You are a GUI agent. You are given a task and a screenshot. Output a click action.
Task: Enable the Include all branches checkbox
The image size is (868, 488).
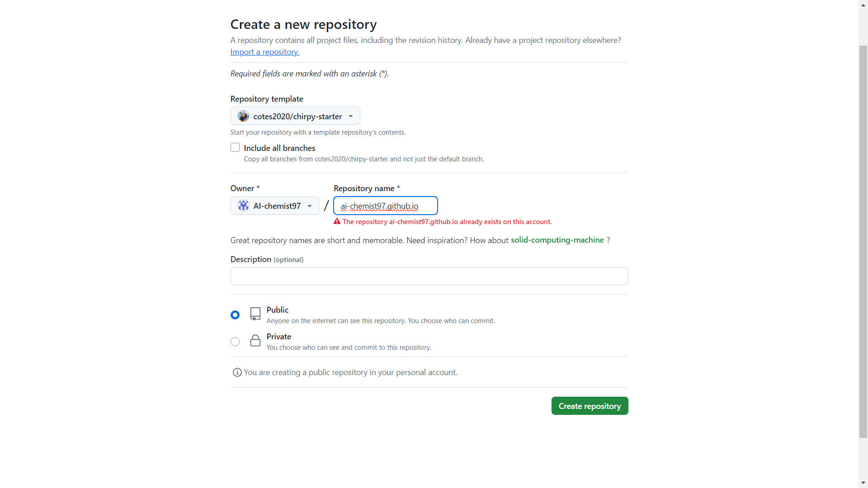pyautogui.click(x=235, y=147)
